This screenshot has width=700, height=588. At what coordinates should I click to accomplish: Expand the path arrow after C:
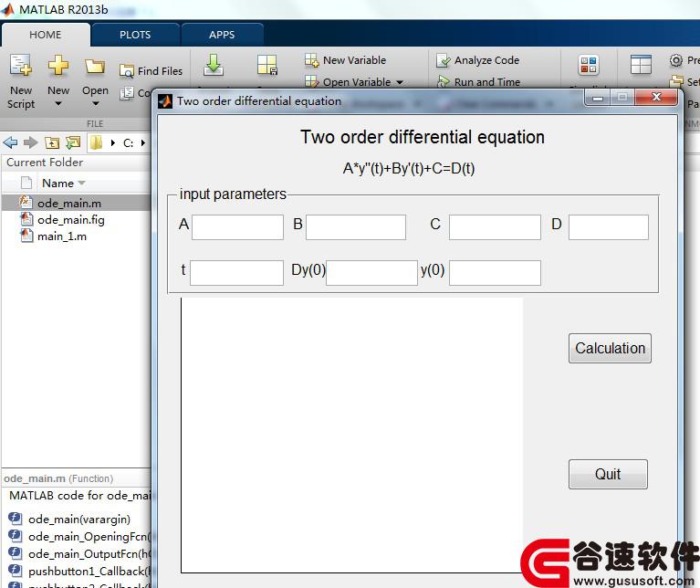[143, 142]
